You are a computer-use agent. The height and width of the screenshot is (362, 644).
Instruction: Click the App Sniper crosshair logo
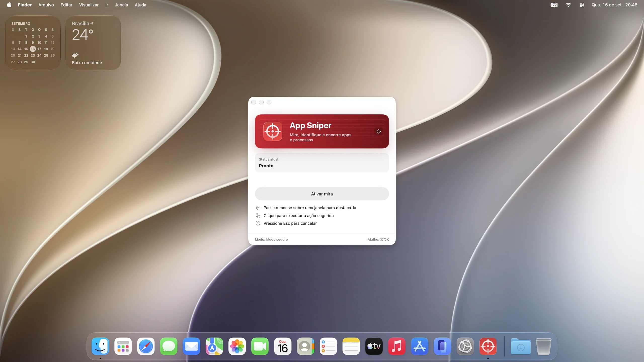(x=273, y=131)
